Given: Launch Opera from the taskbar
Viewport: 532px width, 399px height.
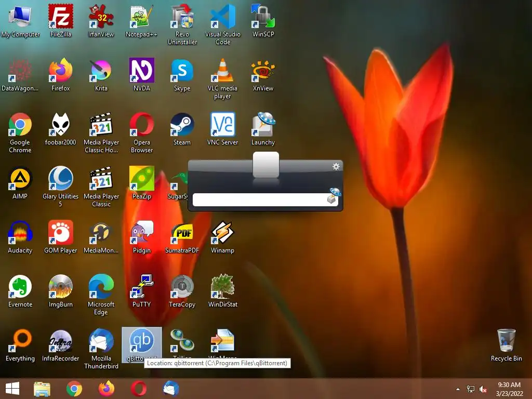Looking at the screenshot, I should 139,389.
